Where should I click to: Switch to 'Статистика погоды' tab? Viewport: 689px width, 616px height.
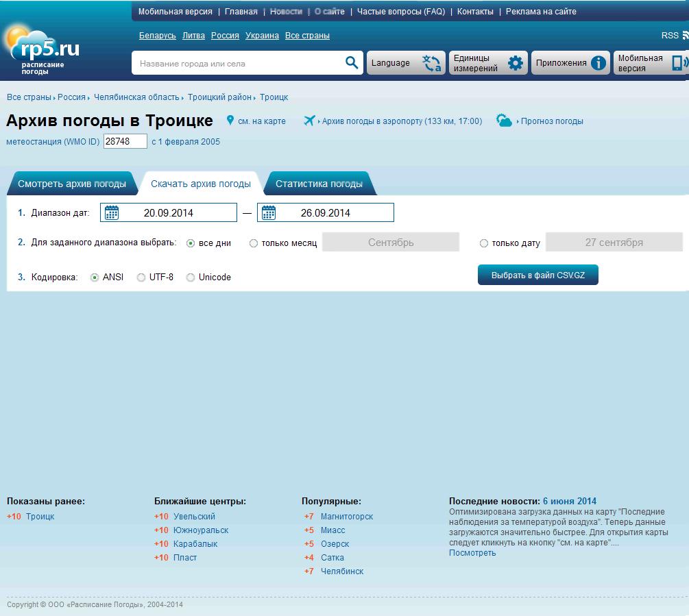[x=319, y=184]
